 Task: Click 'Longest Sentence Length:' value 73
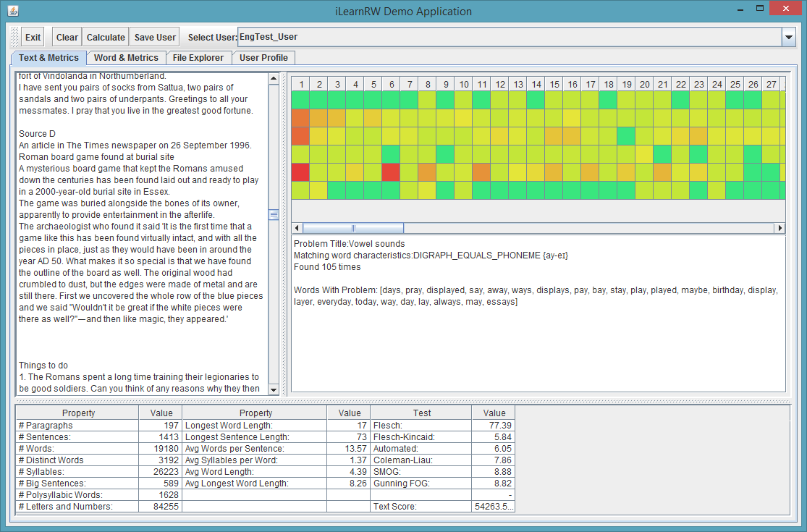(348, 436)
